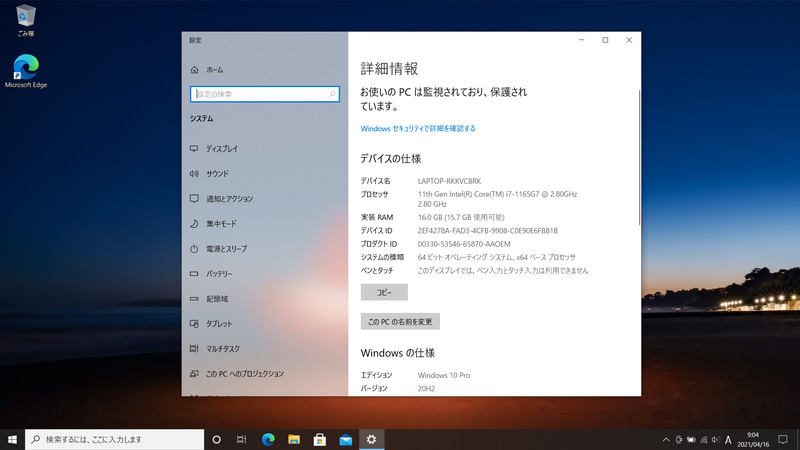Open volume tray icon
The height and width of the screenshot is (450, 800).
tap(716, 440)
